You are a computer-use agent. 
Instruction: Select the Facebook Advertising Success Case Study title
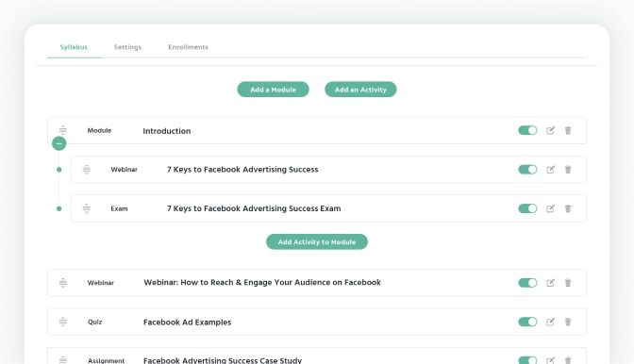coord(223,360)
